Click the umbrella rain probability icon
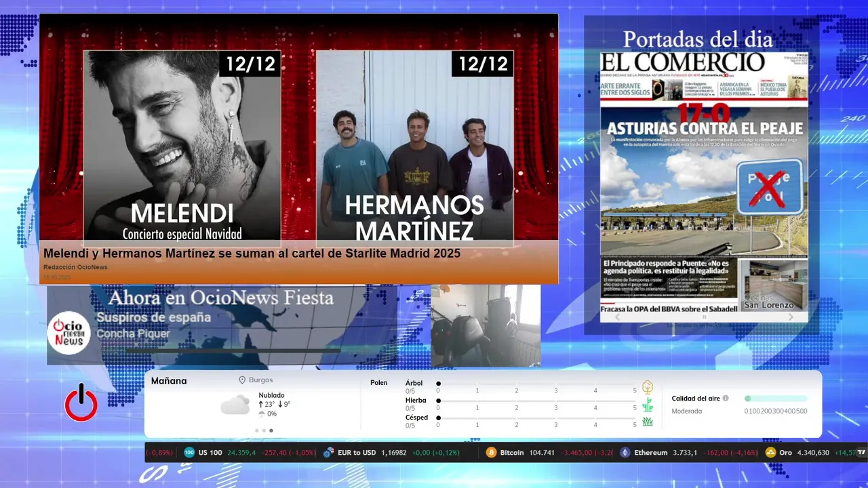The image size is (868, 488). [x=262, y=413]
